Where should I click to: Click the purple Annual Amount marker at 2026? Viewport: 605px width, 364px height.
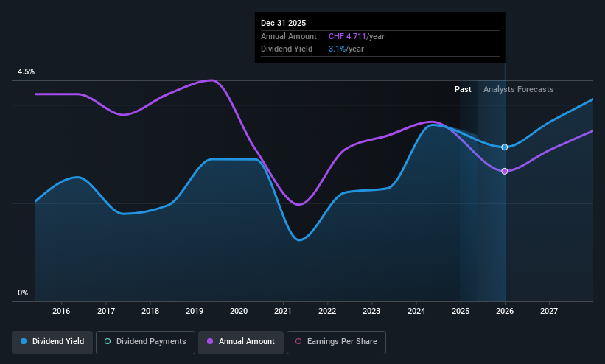[505, 171]
